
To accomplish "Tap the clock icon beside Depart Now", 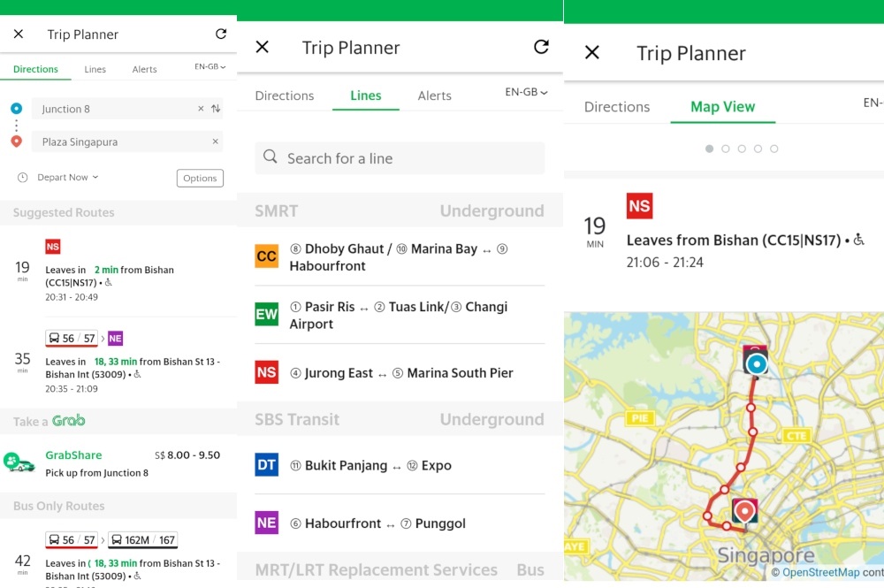I will 23,178.
